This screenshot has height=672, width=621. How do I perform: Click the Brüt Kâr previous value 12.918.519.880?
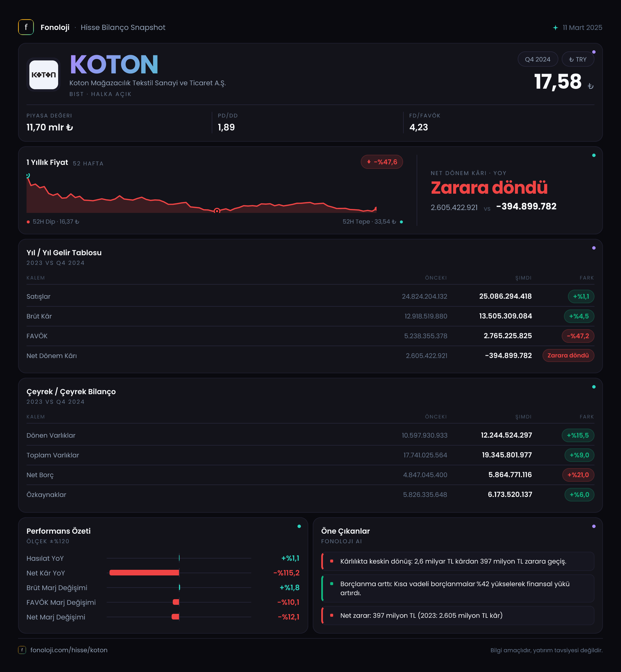tap(426, 316)
